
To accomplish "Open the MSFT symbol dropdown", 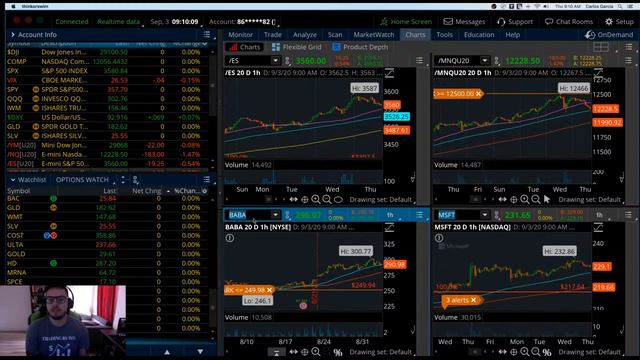I will coord(484,215).
